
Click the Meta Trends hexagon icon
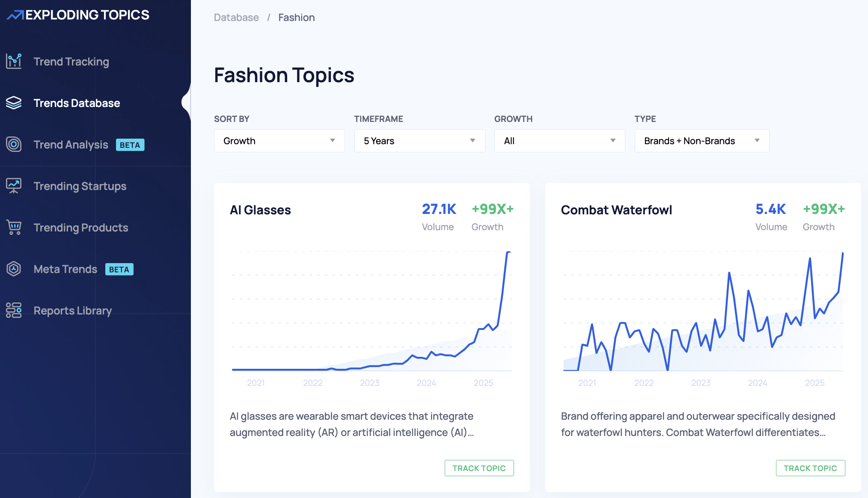click(x=14, y=269)
